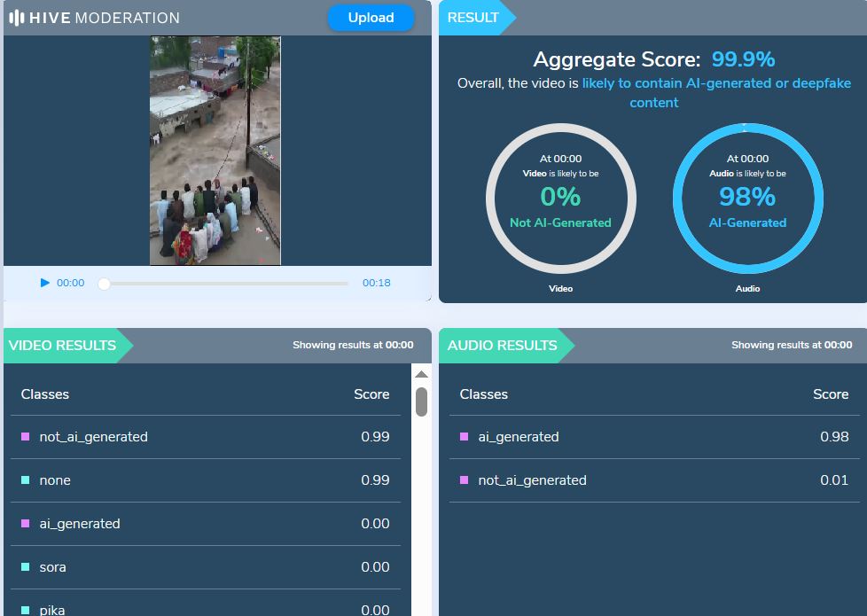Select the AUDIO RESULTS header tab

(502, 346)
